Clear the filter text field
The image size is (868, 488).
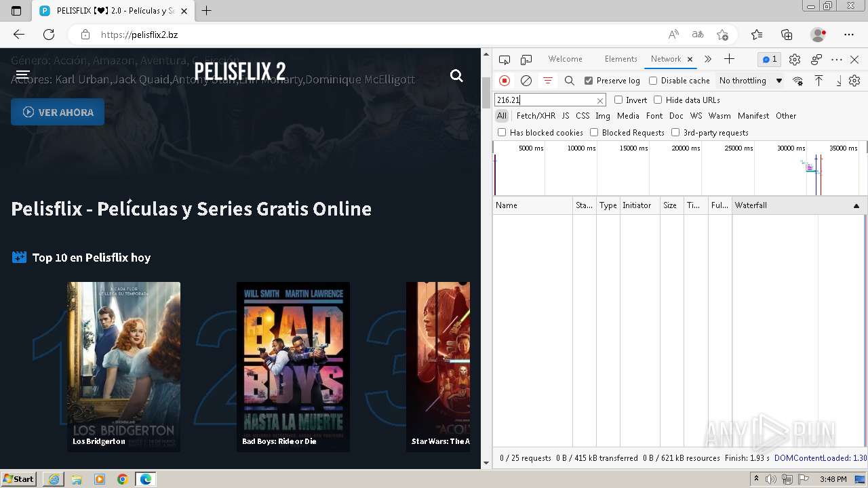(x=600, y=100)
